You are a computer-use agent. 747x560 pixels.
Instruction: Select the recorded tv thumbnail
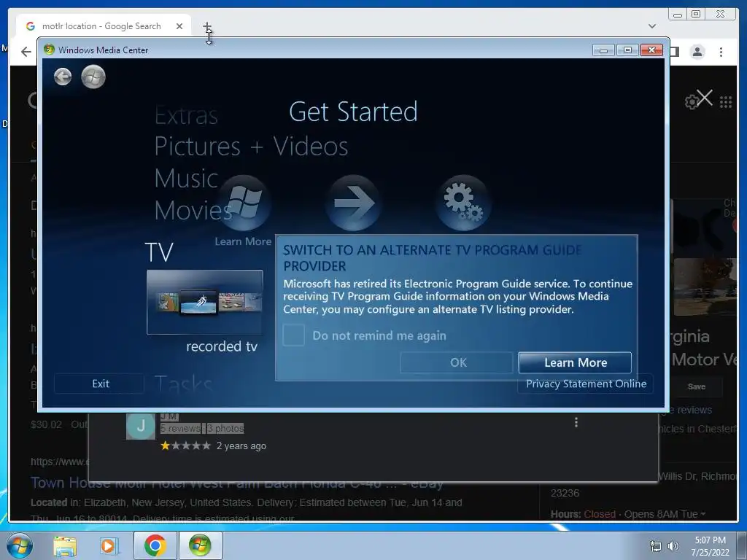(x=205, y=303)
